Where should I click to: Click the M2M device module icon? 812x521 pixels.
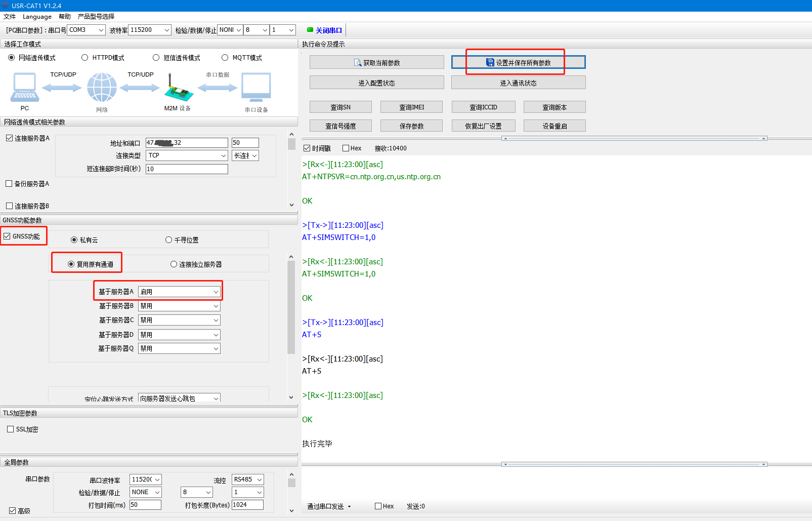(x=178, y=89)
